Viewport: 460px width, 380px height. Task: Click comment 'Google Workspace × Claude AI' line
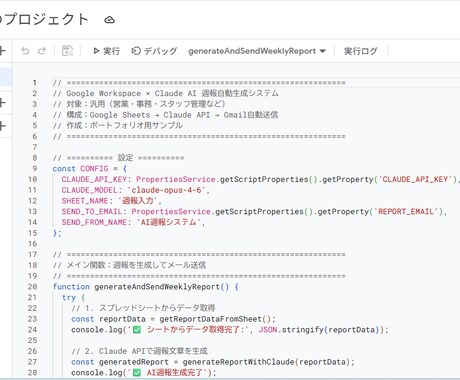pos(166,93)
